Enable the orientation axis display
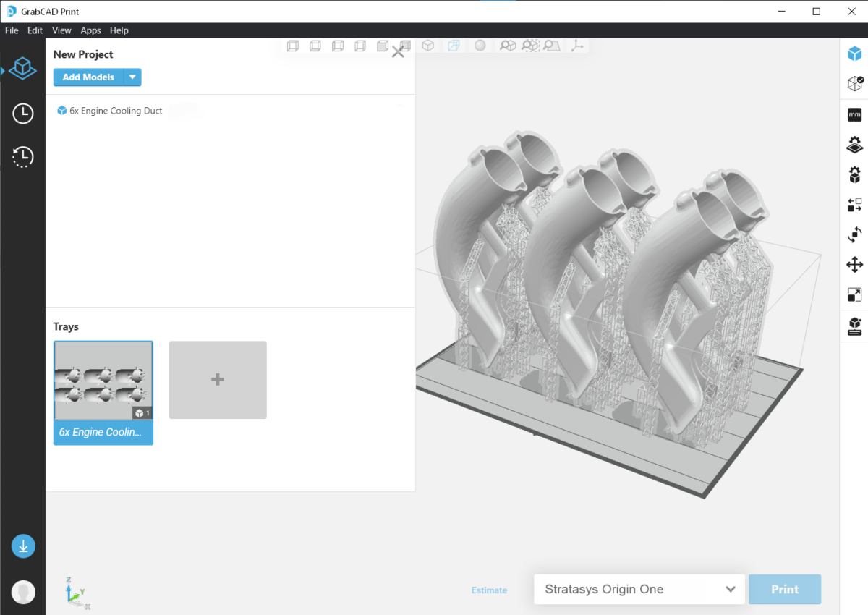 click(577, 45)
